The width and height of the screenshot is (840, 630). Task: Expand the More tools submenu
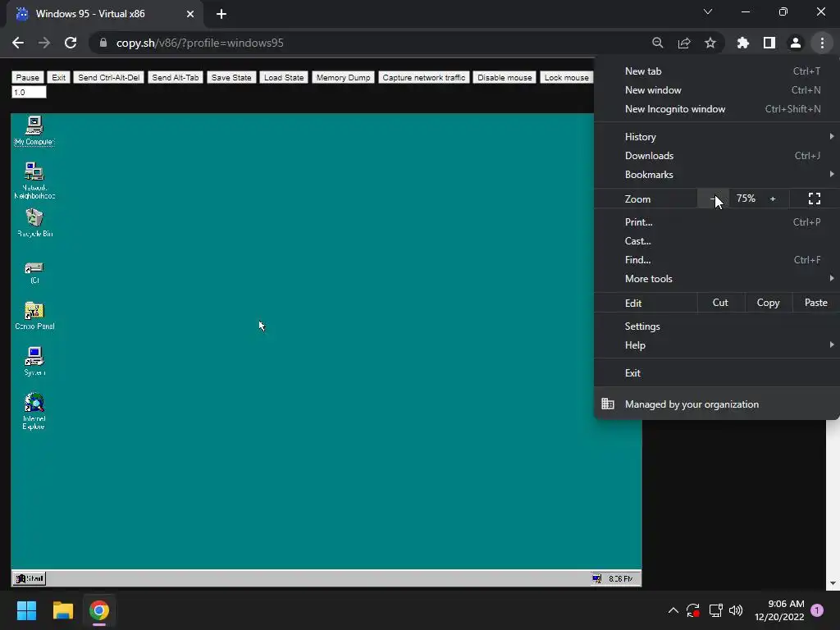click(x=717, y=279)
